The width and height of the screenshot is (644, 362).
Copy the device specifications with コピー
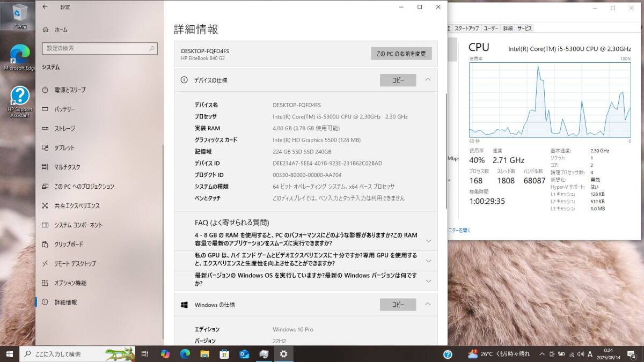tap(398, 80)
